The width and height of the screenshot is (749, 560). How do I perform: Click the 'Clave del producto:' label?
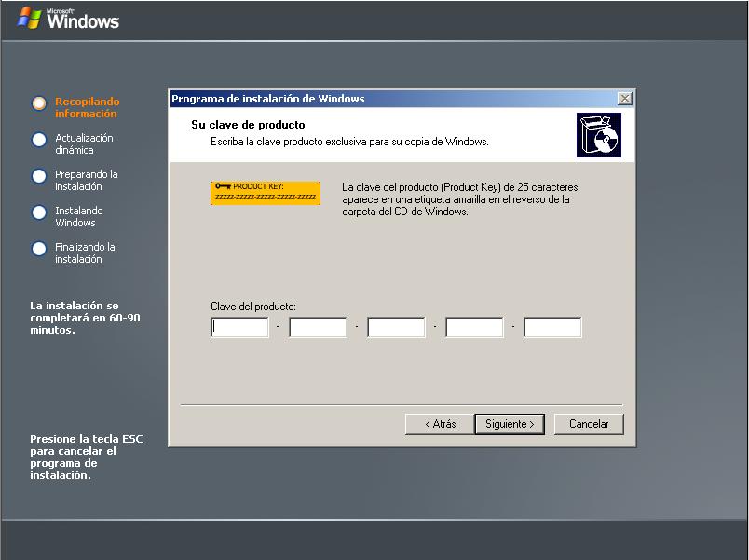pyautogui.click(x=253, y=307)
